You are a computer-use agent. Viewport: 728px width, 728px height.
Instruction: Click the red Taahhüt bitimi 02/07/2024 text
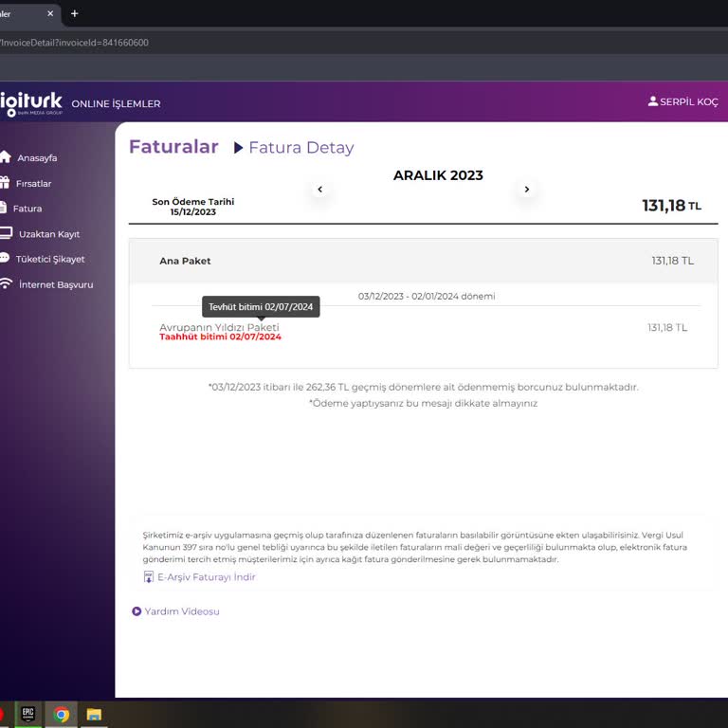[x=220, y=337]
